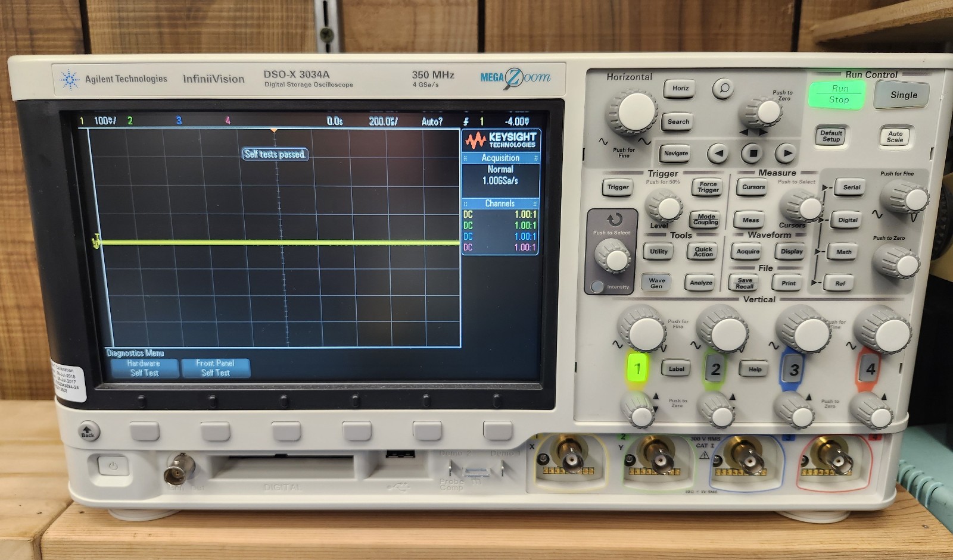Push the power button
This screenshot has width=953, height=560.
click(113, 465)
